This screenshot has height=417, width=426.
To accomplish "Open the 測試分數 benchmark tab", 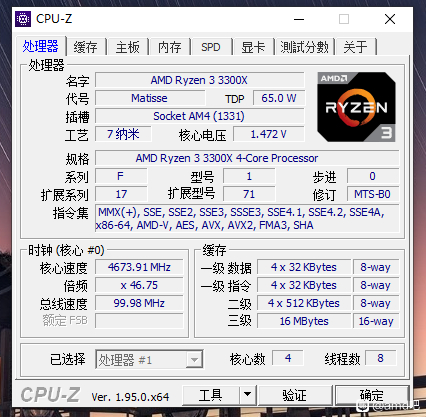I will pos(305,47).
